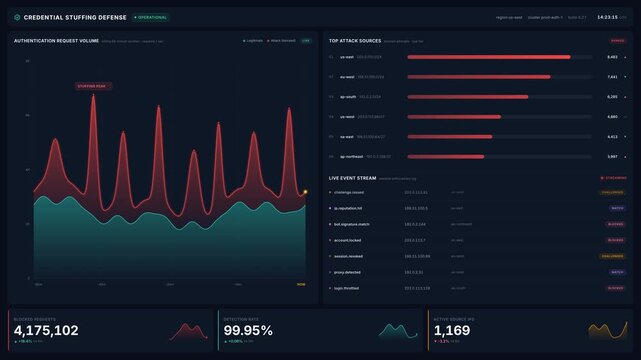Viewport: 641px width, 360px height.
Task: Click the CREDENTIAL STUFFING DEFENSE title
Action: [75, 18]
